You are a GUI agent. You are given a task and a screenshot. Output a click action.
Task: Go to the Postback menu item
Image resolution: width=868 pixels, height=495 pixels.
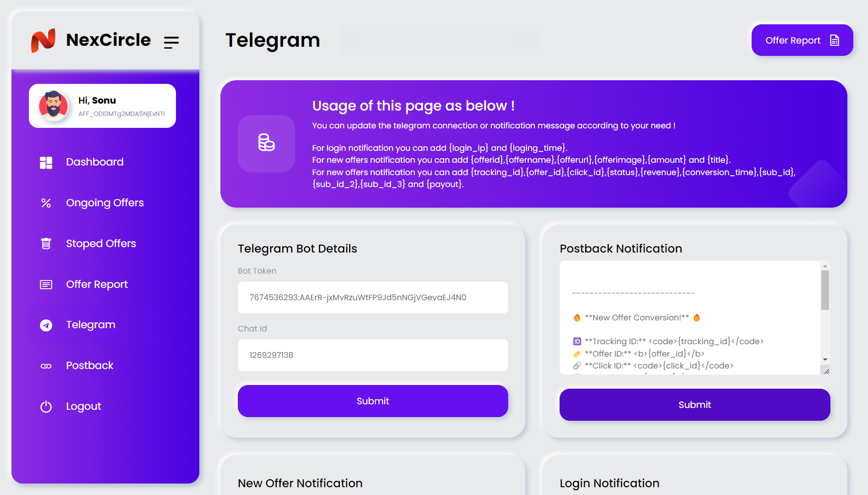click(89, 366)
